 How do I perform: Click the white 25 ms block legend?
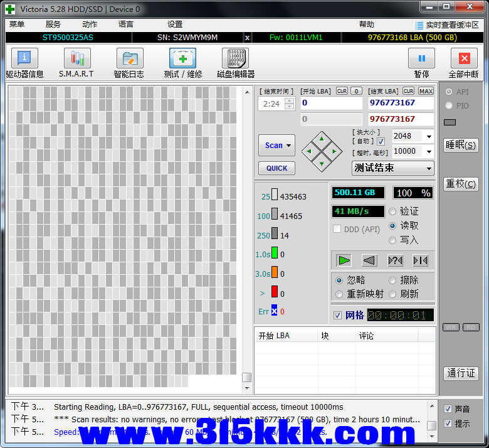click(x=275, y=194)
